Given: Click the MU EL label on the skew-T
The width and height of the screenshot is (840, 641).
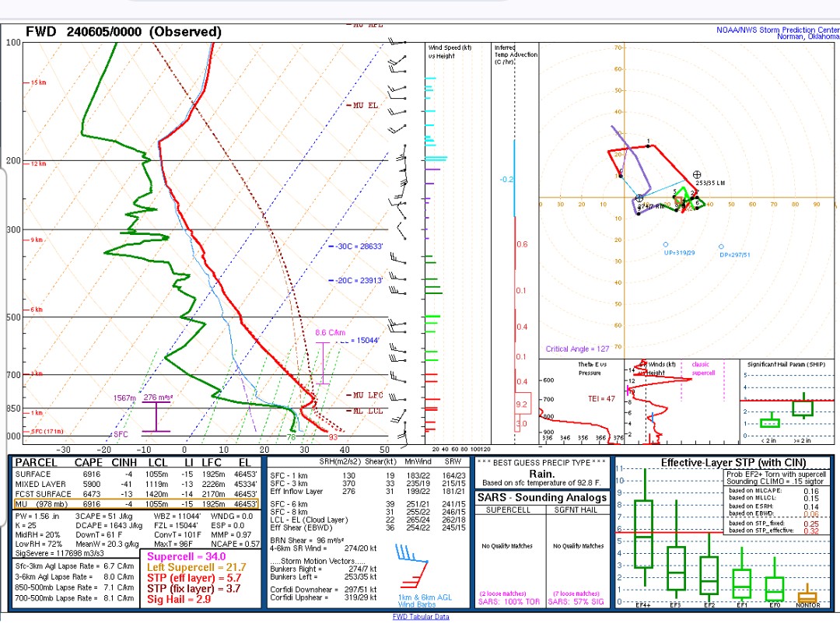Looking at the screenshot, I should pyautogui.click(x=366, y=105).
